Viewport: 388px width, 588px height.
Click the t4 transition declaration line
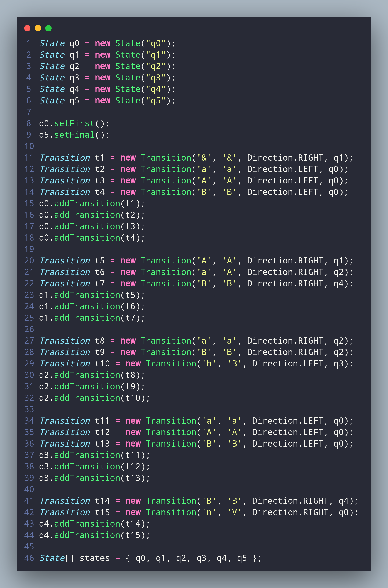pos(194,192)
